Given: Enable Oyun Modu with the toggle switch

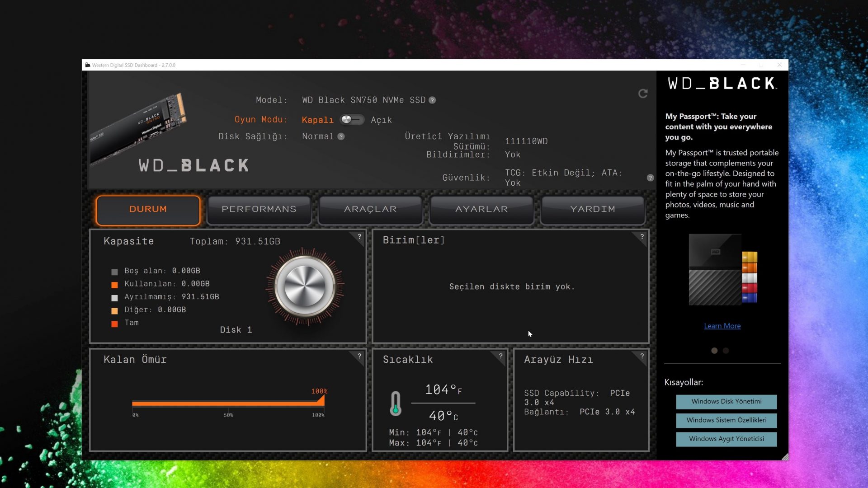Looking at the screenshot, I should coord(352,120).
